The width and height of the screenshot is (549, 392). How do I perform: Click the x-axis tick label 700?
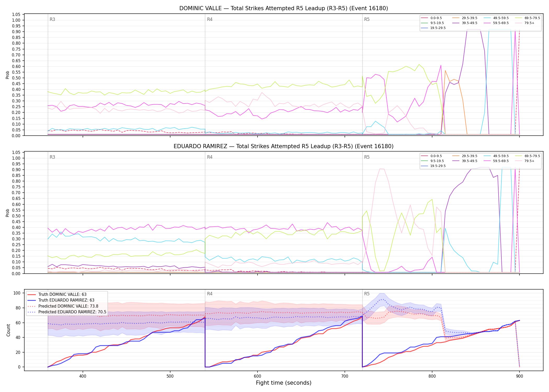click(345, 376)
